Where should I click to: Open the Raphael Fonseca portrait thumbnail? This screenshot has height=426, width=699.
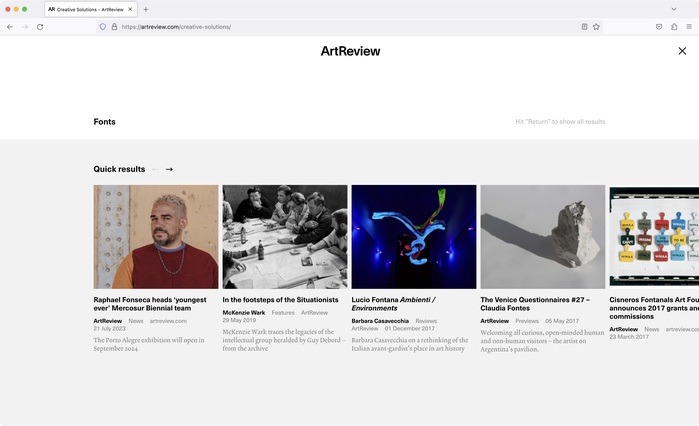[156, 237]
